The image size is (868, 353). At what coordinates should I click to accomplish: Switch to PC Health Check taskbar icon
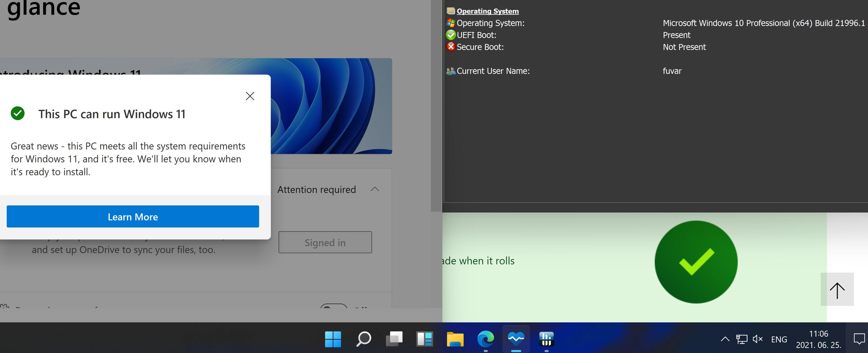[516, 339]
